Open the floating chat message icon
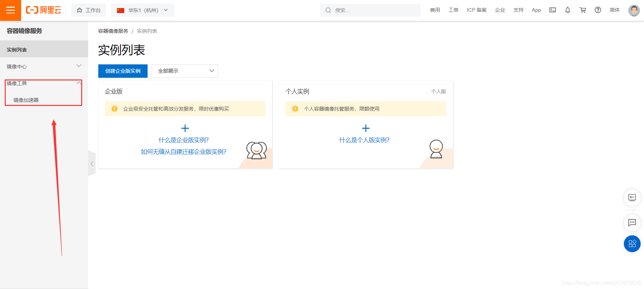 632,223
